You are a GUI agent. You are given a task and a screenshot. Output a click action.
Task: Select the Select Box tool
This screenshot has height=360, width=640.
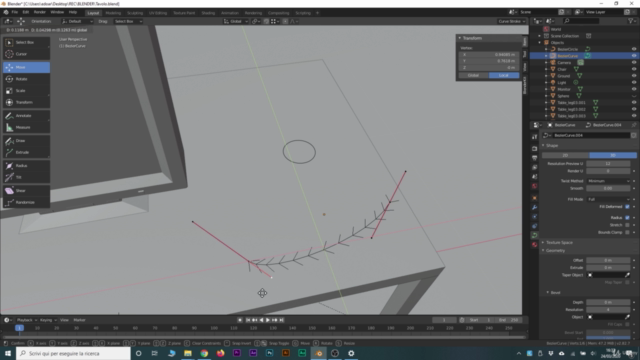click(x=26, y=42)
